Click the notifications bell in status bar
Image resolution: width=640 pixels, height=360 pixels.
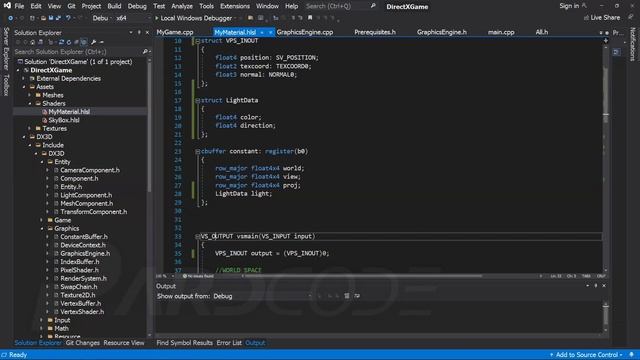pyautogui.click(x=631, y=355)
